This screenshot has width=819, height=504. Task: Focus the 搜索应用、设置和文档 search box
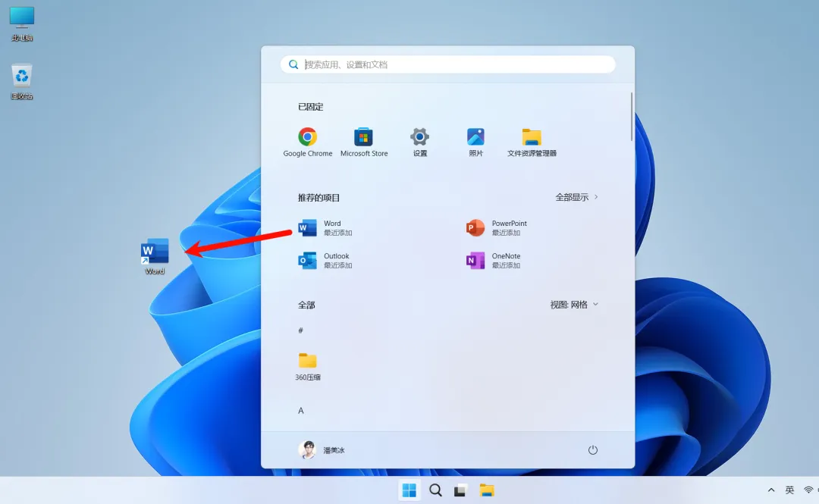(447, 64)
